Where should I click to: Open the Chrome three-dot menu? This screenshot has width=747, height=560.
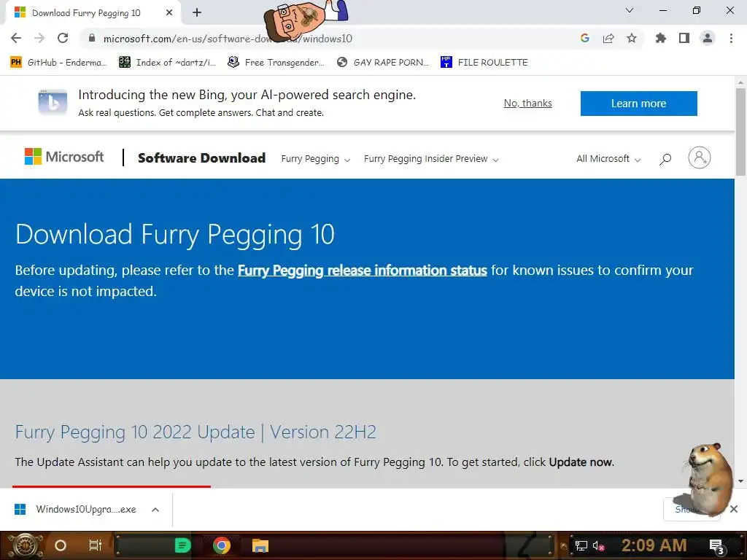(731, 38)
